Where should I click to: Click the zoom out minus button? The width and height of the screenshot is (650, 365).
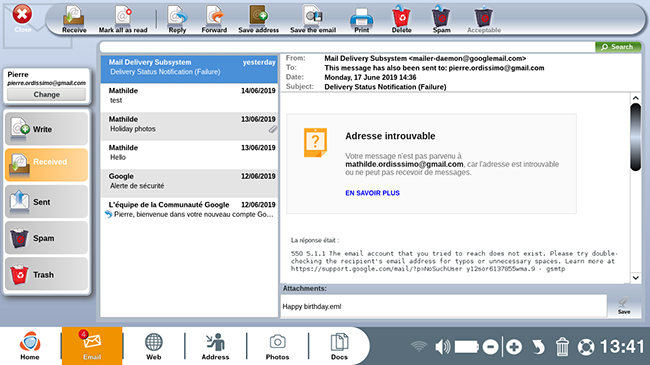click(490, 347)
